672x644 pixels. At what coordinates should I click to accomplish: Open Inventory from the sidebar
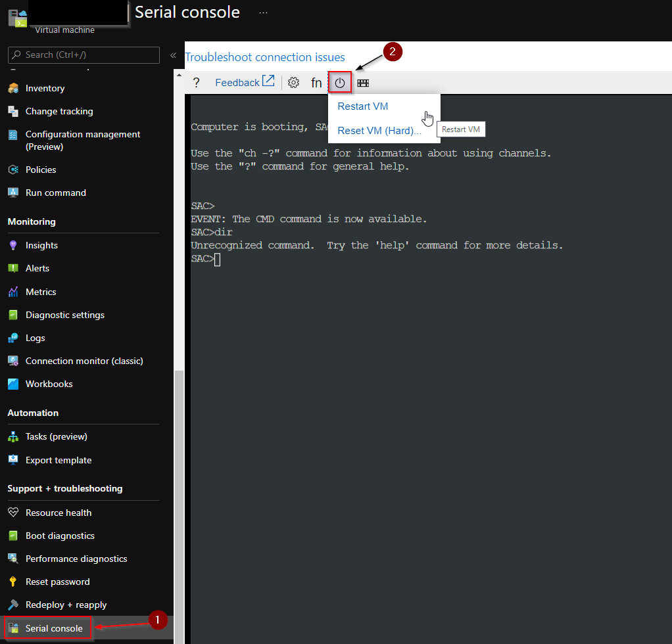45,88
